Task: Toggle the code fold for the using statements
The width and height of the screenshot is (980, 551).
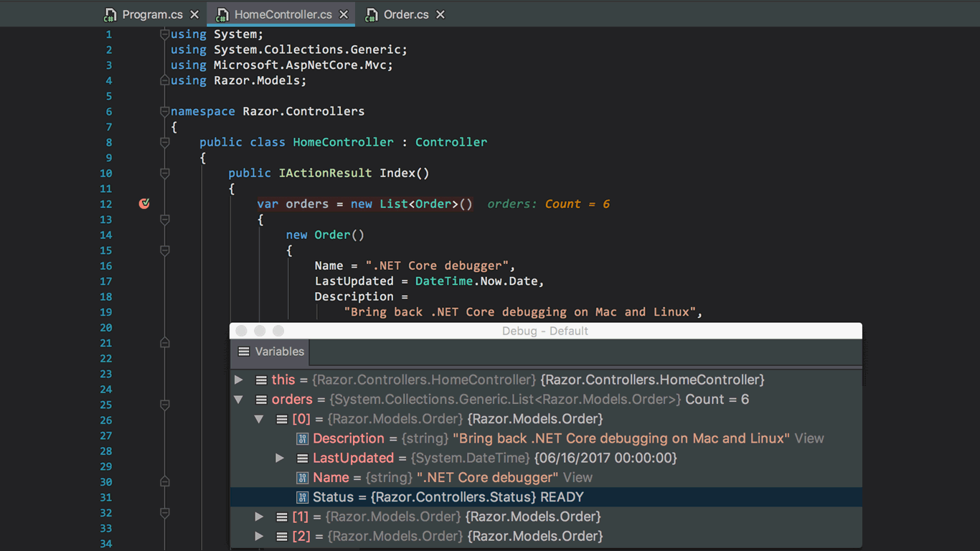Action: (x=164, y=34)
